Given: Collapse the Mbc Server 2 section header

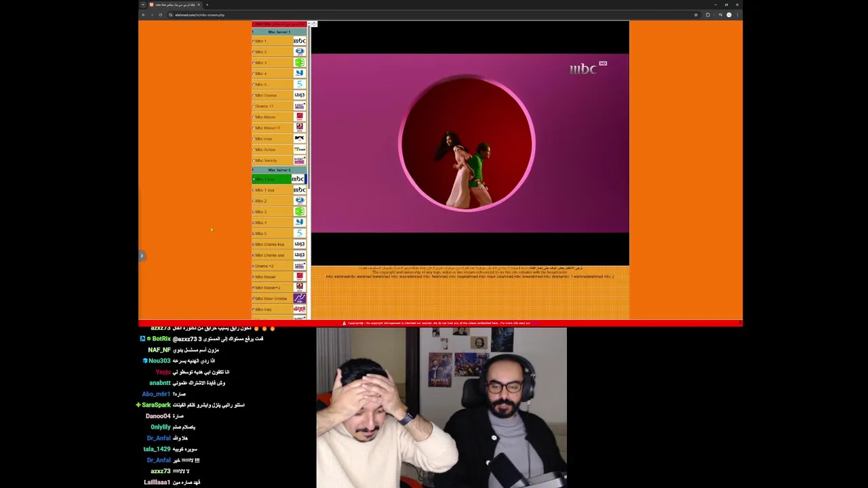Looking at the screenshot, I should (x=279, y=170).
